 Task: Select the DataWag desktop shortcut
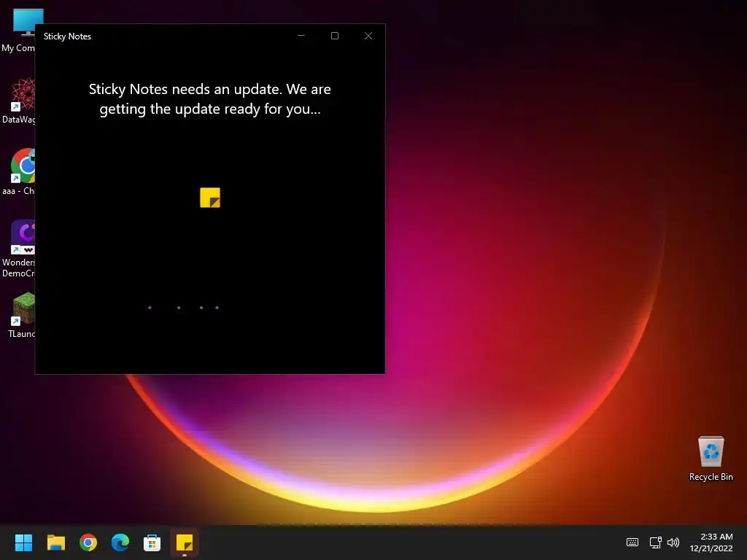(x=18, y=101)
